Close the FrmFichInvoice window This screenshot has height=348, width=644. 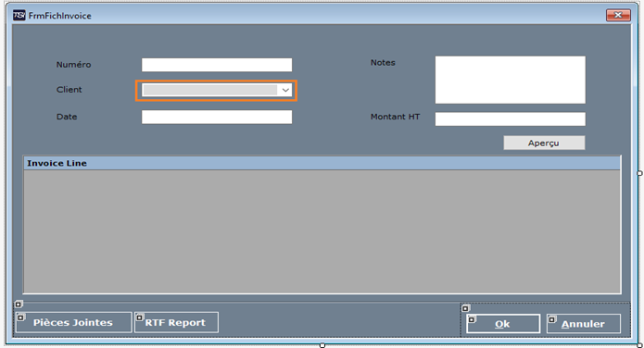click(x=618, y=15)
